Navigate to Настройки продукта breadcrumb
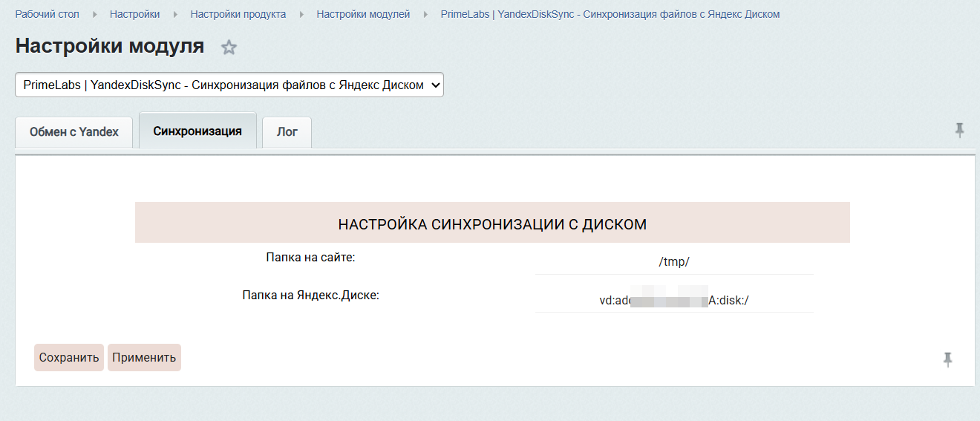This screenshot has width=980, height=421. coord(238,15)
